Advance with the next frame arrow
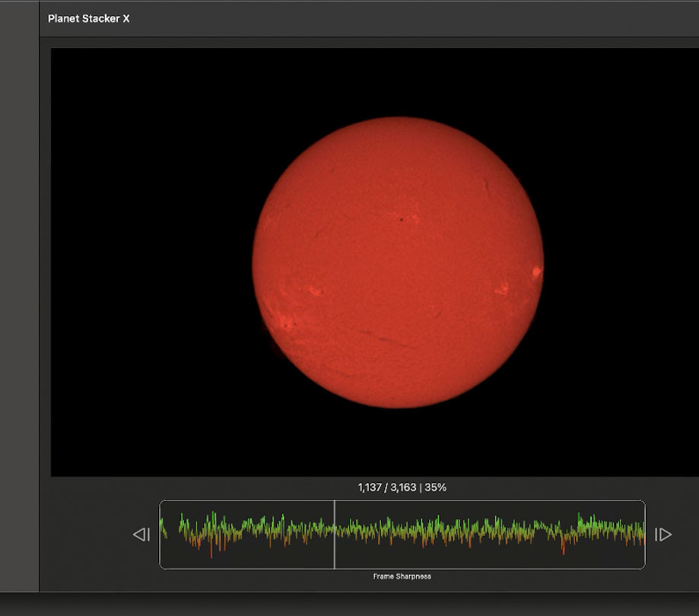The width and height of the screenshot is (699, 616). pyautogui.click(x=663, y=535)
